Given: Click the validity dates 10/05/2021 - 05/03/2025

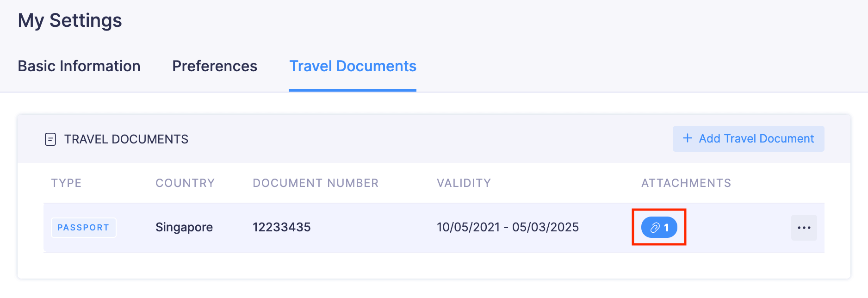Looking at the screenshot, I should pos(508,227).
